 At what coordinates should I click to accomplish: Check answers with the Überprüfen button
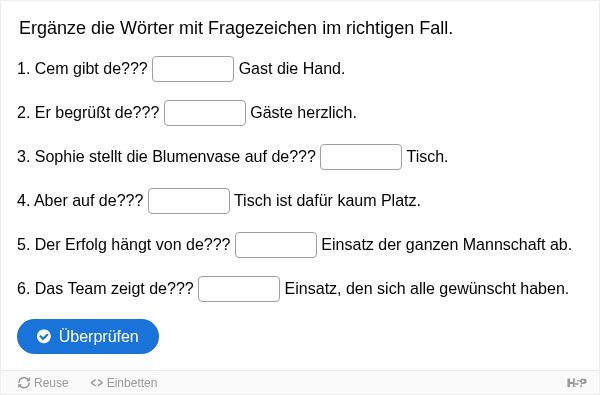(88, 336)
